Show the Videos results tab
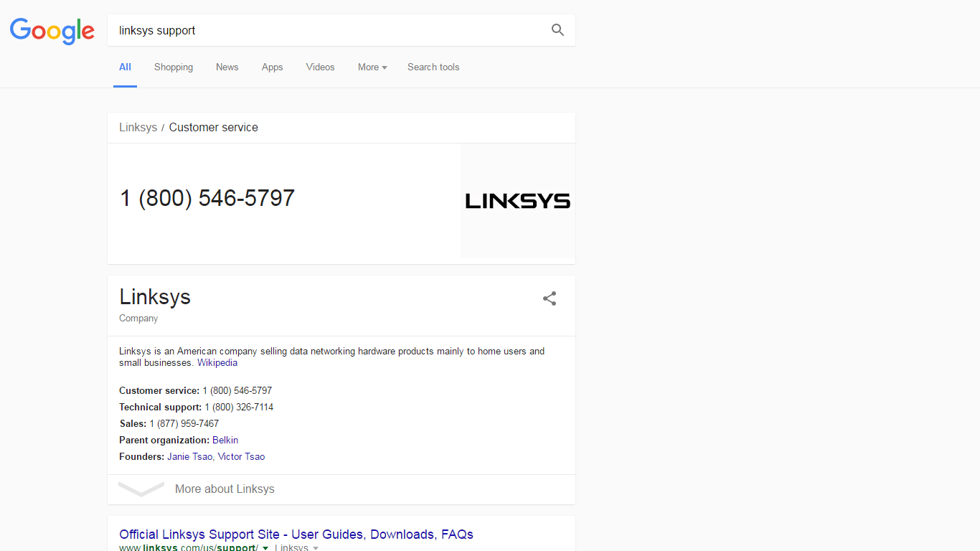This screenshot has height=551, width=980. tap(320, 67)
